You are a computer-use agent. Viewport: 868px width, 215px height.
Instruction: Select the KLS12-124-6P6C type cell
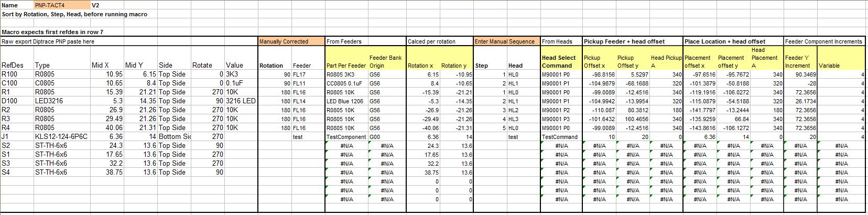tap(61, 137)
